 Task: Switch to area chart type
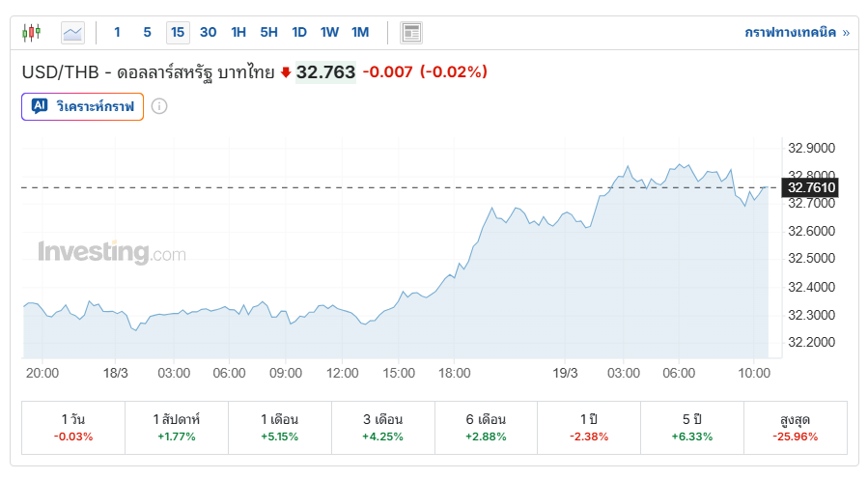[72, 33]
